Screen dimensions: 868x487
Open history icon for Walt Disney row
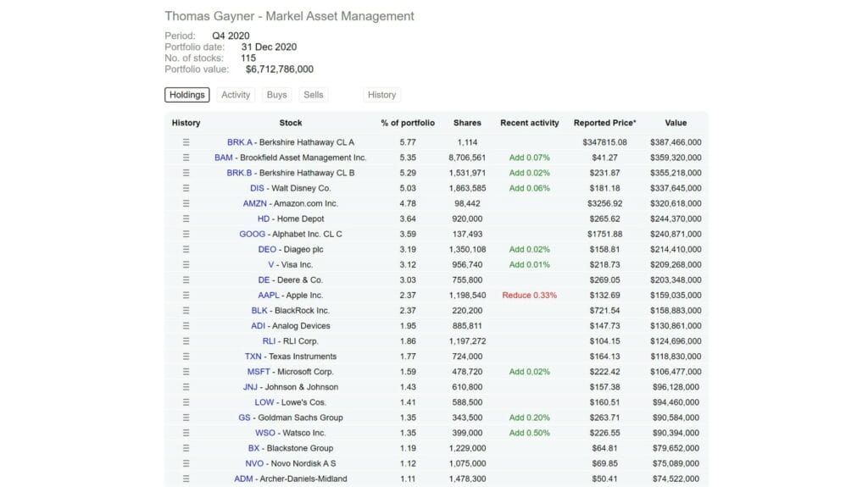tap(186, 188)
